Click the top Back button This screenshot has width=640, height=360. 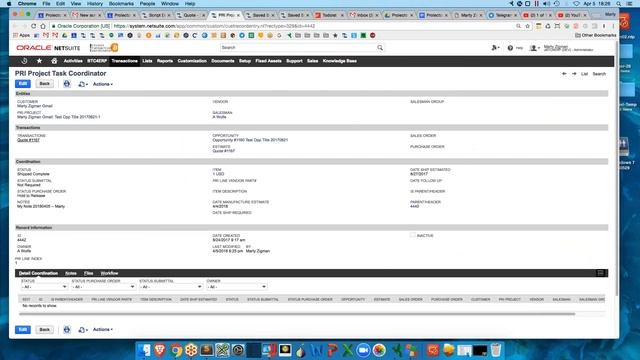pos(44,84)
